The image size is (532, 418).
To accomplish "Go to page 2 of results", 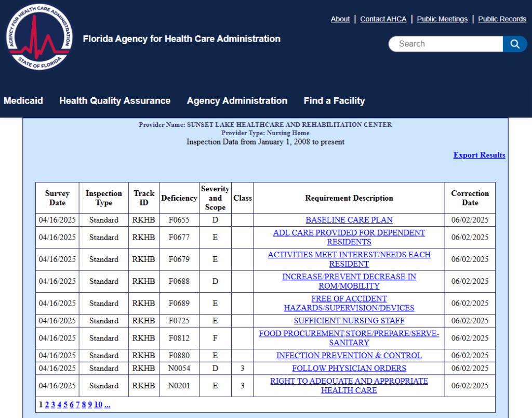I will click(x=47, y=404).
